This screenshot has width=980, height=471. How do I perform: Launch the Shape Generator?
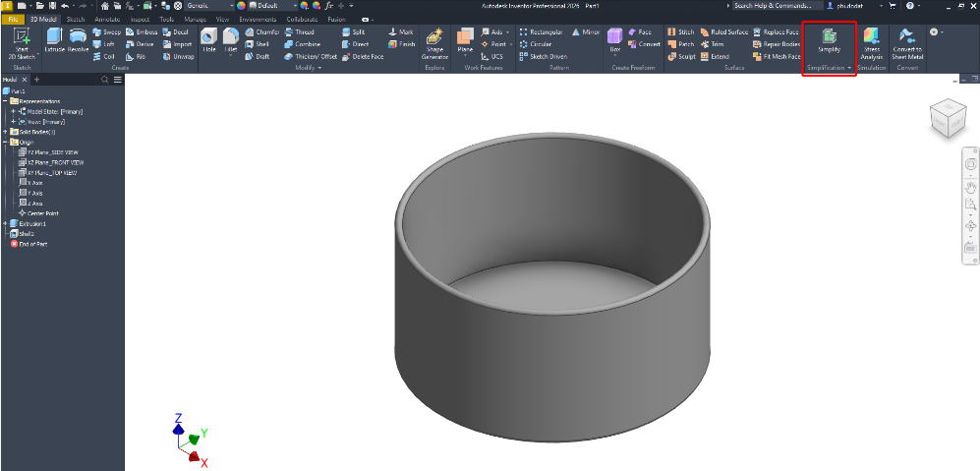tap(434, 44)
